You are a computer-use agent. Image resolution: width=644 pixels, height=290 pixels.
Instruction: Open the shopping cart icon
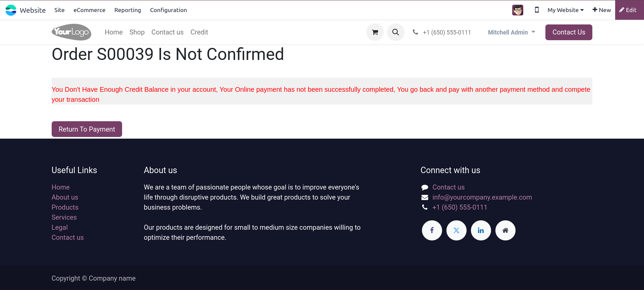[x=375, y=32]
